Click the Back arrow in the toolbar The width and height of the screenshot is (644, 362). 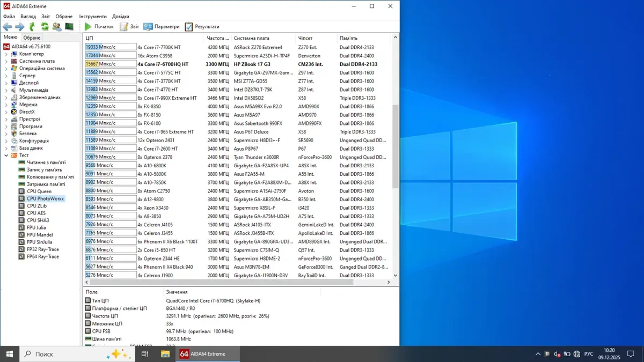pos(8,26)
